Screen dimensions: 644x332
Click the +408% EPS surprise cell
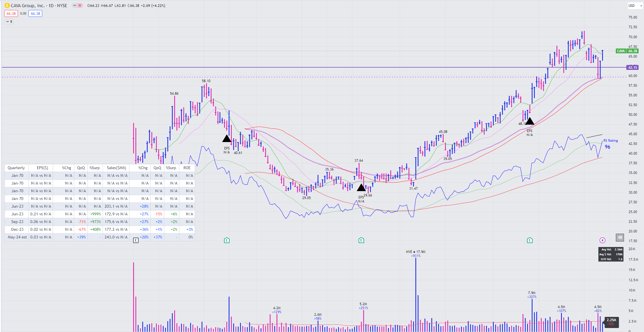click(96, 229)
